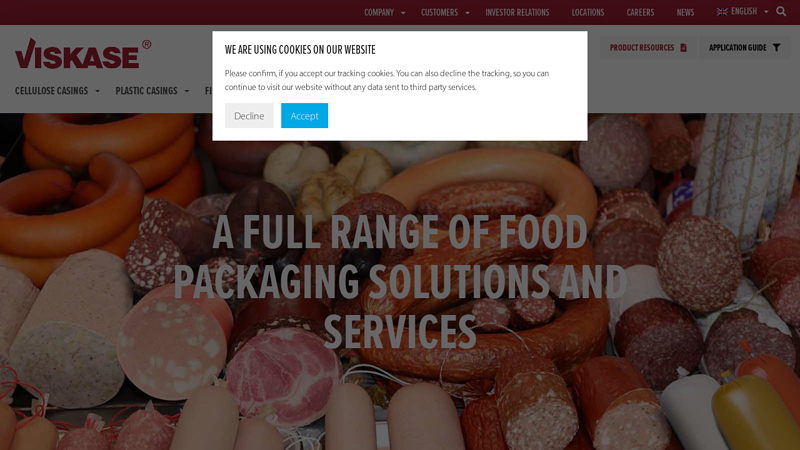Click the Application Guide filter icon
Screen dimensions: 800x450
point(776,47)
